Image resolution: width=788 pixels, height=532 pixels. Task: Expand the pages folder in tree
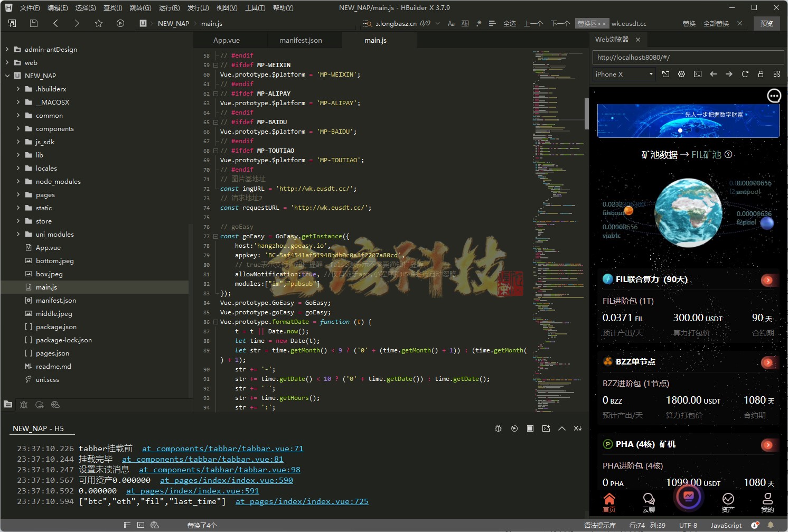(x=18, y=194)
